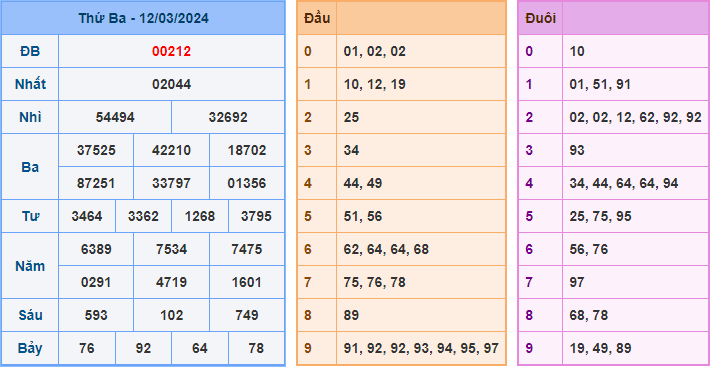The height and width of the screenshot is (367, 710).
Task: Select Đầu row values 75, 76, 78
Action: (x=374, y=282)
